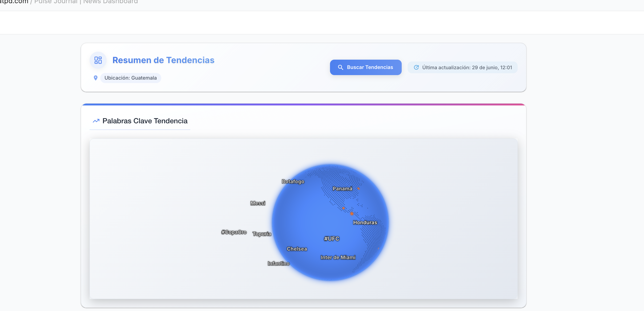
Task: Click the location pin icon
Action: point(95,78)
